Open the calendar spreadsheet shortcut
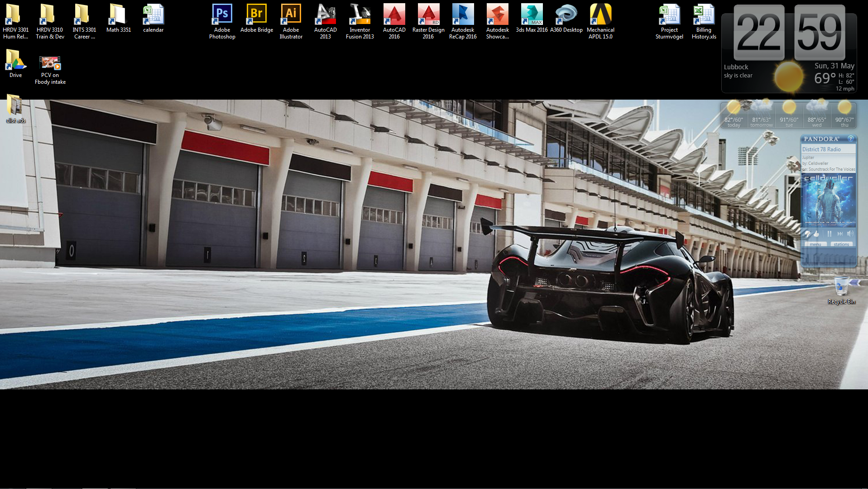 pyautogui.click(x=153, y=18)
